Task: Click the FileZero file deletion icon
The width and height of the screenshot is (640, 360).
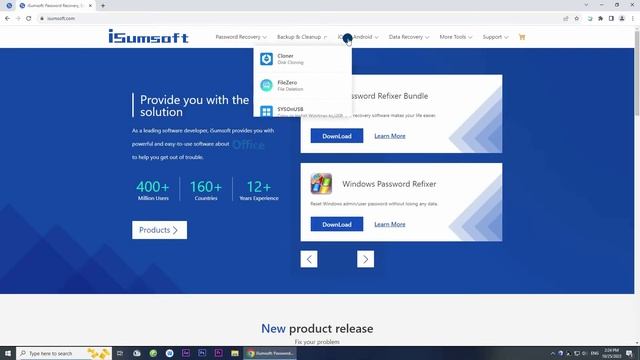Action: (x=267, y=85)
